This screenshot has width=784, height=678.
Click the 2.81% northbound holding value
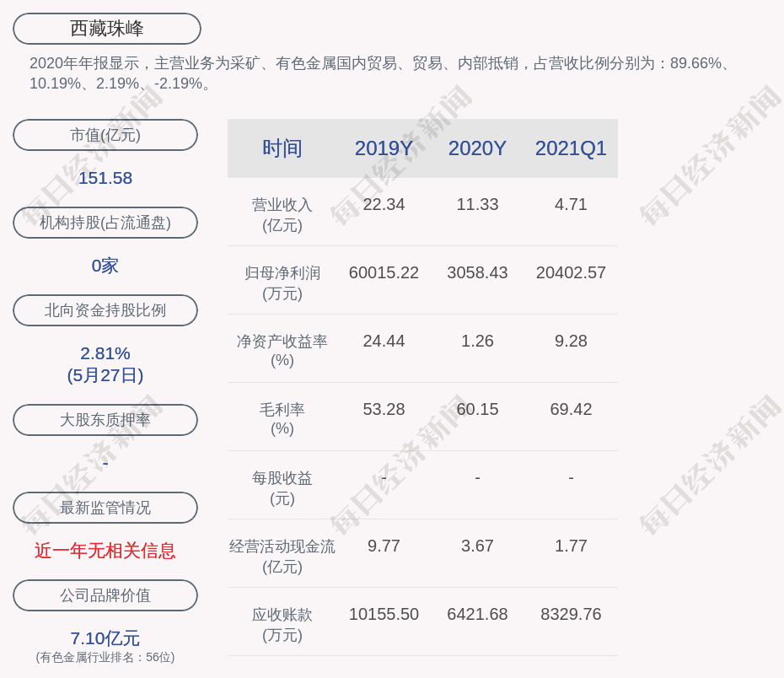(x=105, y=353)
